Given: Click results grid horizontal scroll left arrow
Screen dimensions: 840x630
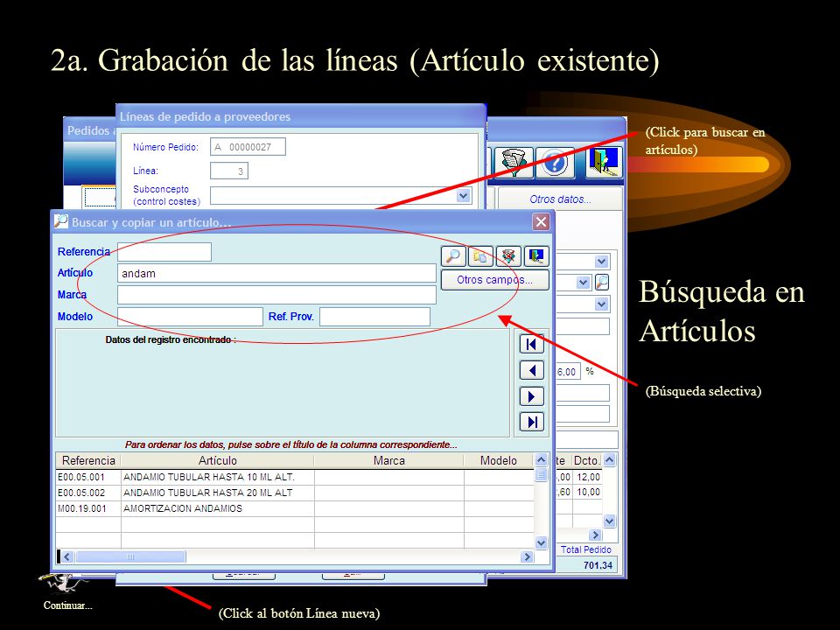Looking at the screenshot, I should (67, 556).
